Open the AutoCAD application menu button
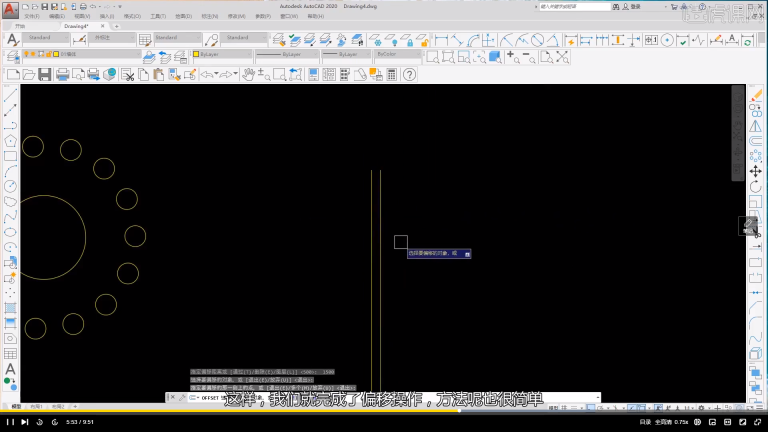768x432 pixels. pyautogui.click(x=10, y=9)
